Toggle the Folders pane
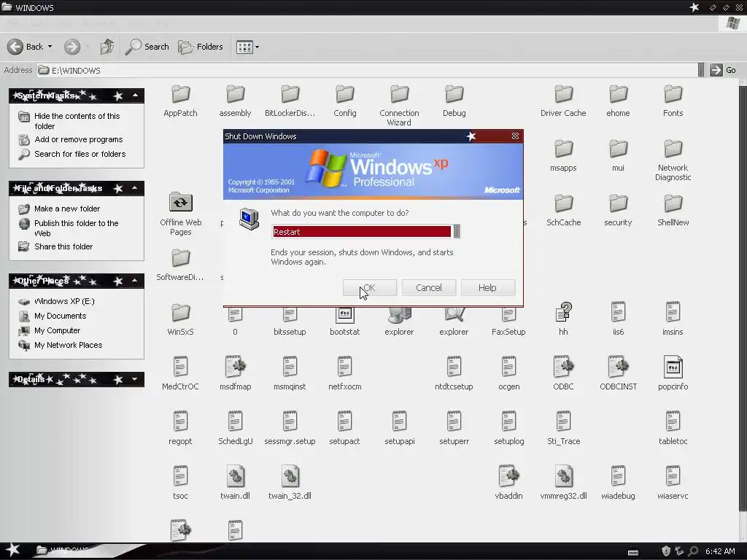747x560 pixels. coord(201,47)
